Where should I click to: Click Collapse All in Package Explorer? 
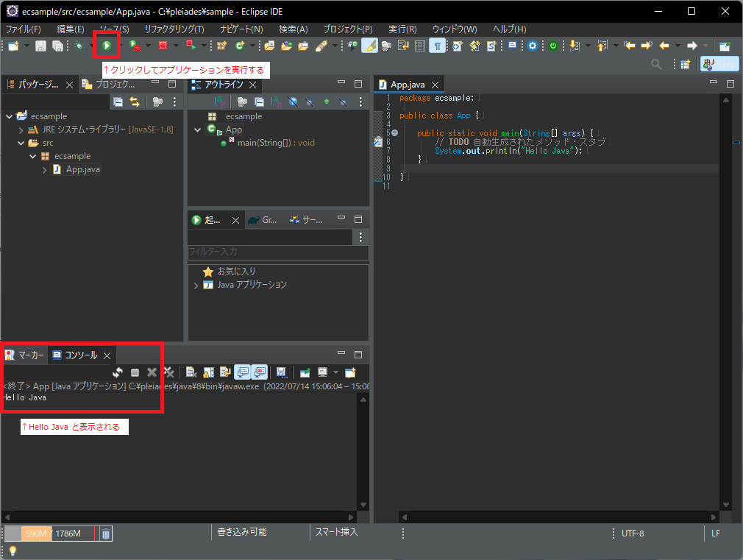pyautogui.click(x=118, y=102)
